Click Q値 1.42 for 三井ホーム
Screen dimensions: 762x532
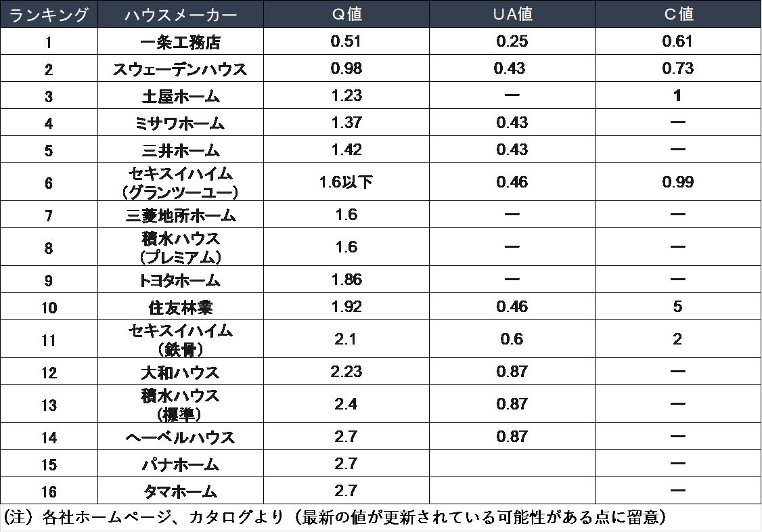point(346,150)
